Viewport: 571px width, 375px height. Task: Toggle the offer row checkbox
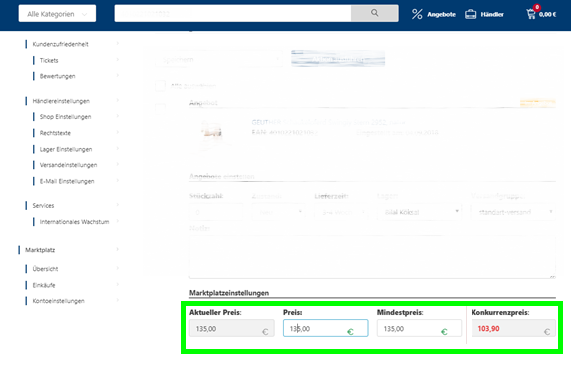[160, 108]
